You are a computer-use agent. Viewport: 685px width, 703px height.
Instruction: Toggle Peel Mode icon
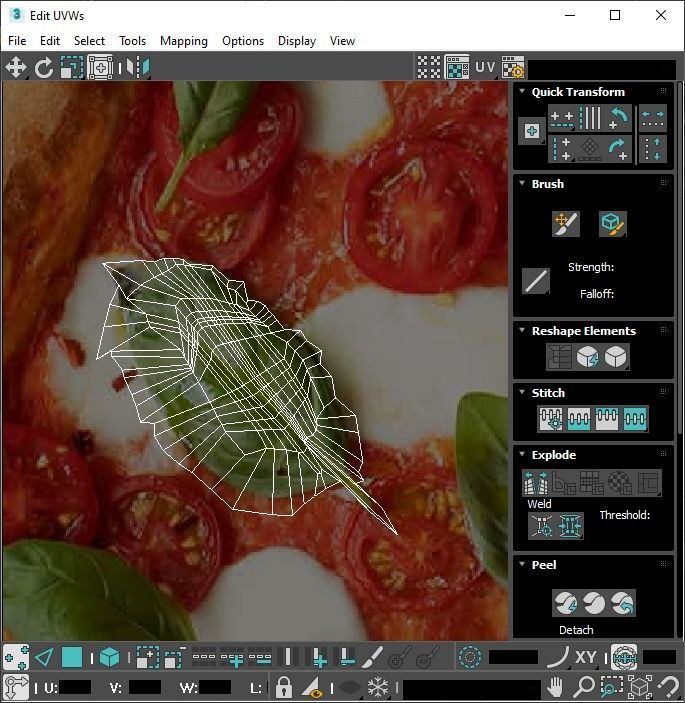[x=594, y=603]
